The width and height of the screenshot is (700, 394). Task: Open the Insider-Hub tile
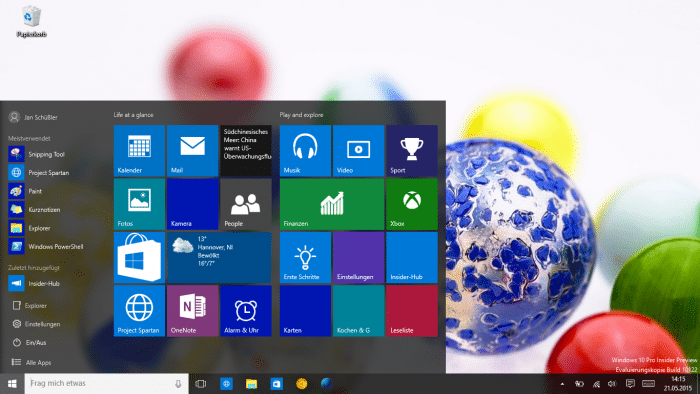pos(412,257)
